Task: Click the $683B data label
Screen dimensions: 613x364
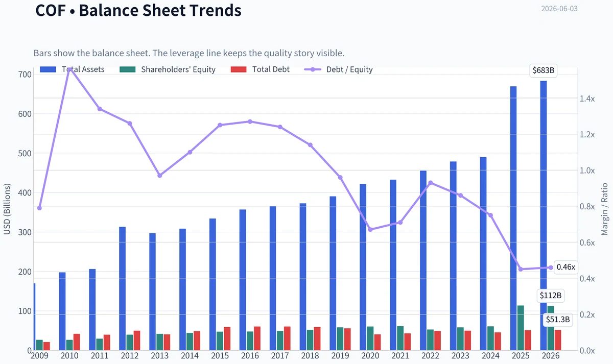Action: coord(544,70)
